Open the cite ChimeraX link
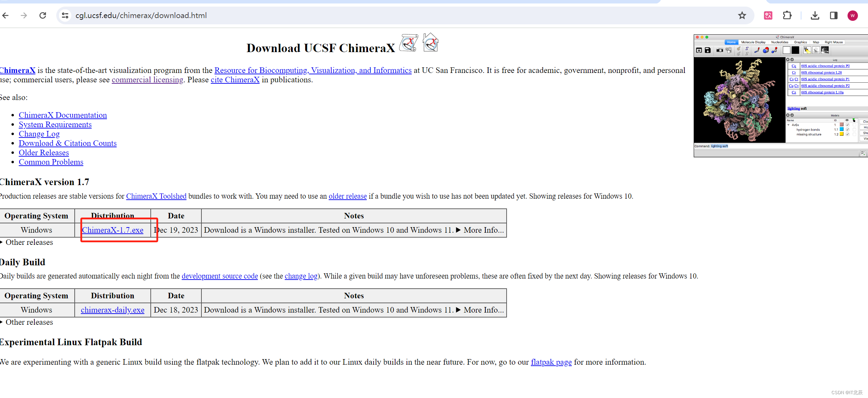This screenshot has width=868, height=398. click(235, 80)
